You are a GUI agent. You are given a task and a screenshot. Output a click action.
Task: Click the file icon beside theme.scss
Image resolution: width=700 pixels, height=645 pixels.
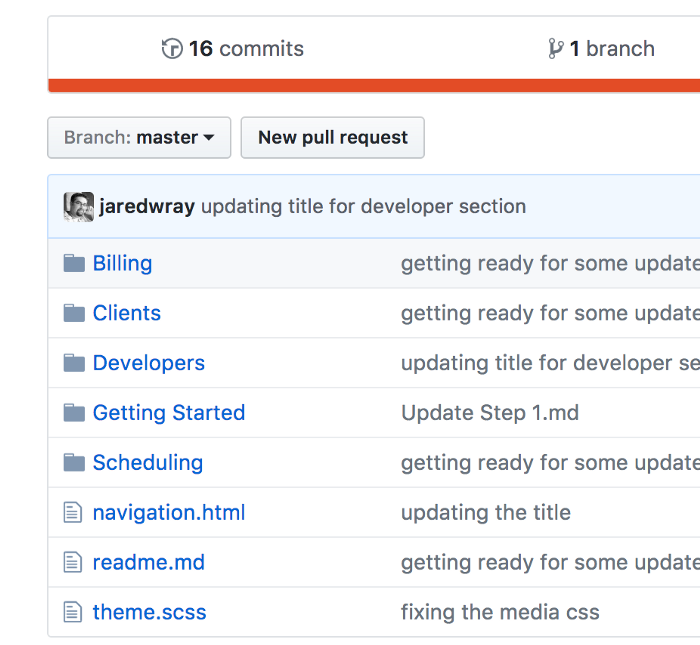point(73,612)
